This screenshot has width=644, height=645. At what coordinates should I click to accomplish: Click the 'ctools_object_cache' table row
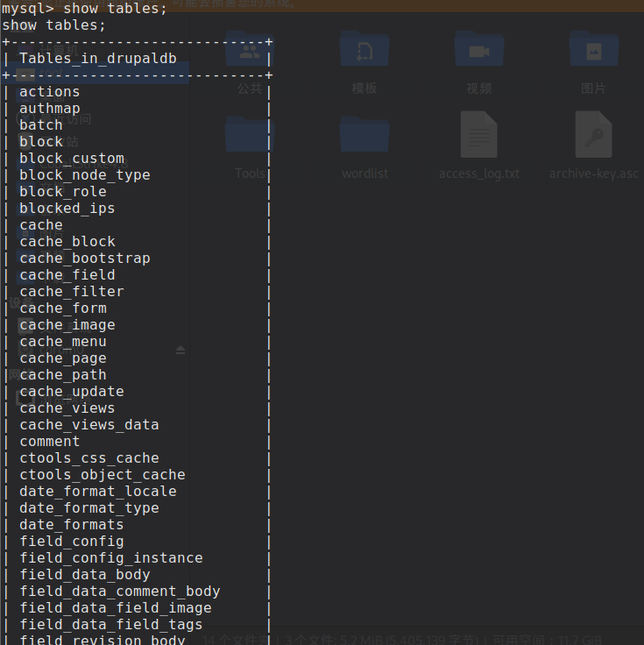click(137, 475)
